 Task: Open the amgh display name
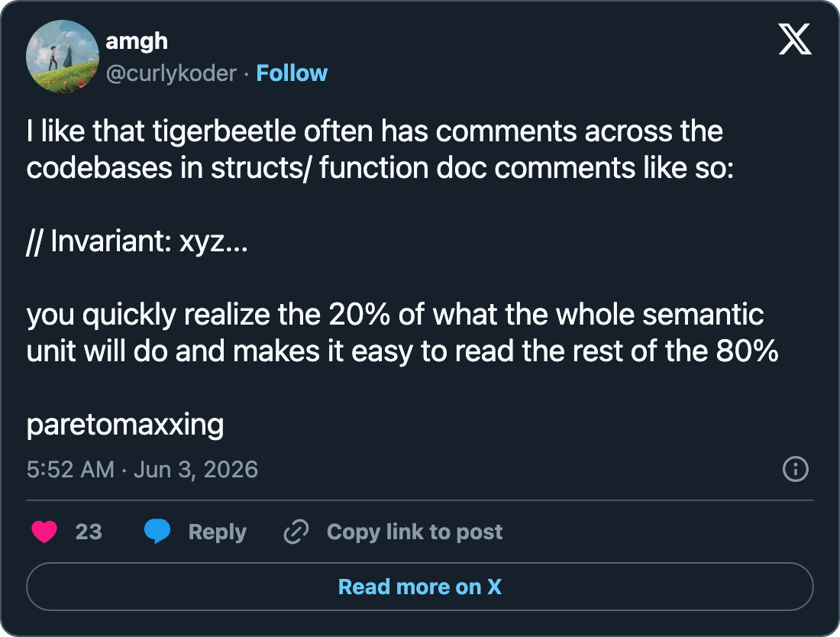[137, 41]
